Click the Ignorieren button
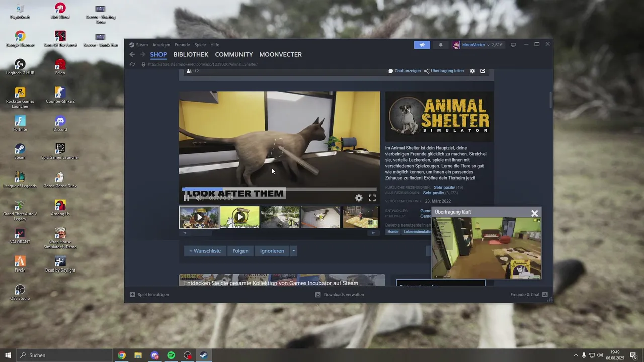This screenshot has height=362, width=644. coord(272,251)
